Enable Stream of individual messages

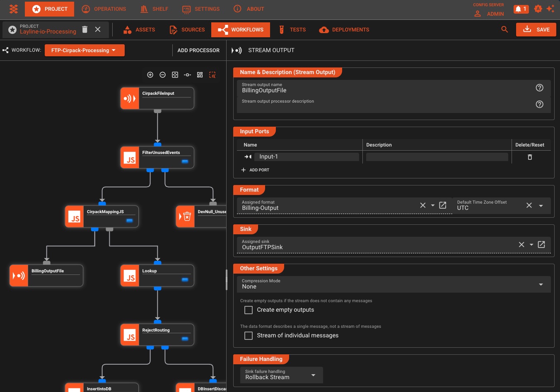pyautogui.click(x=248, y=335)
